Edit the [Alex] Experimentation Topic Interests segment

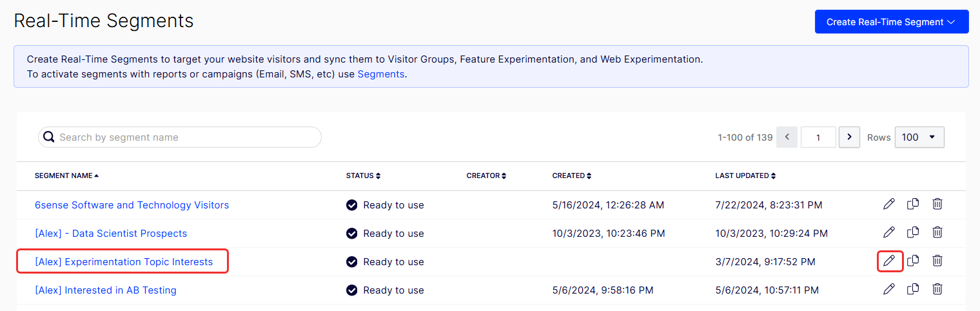[x=889, y=261]
